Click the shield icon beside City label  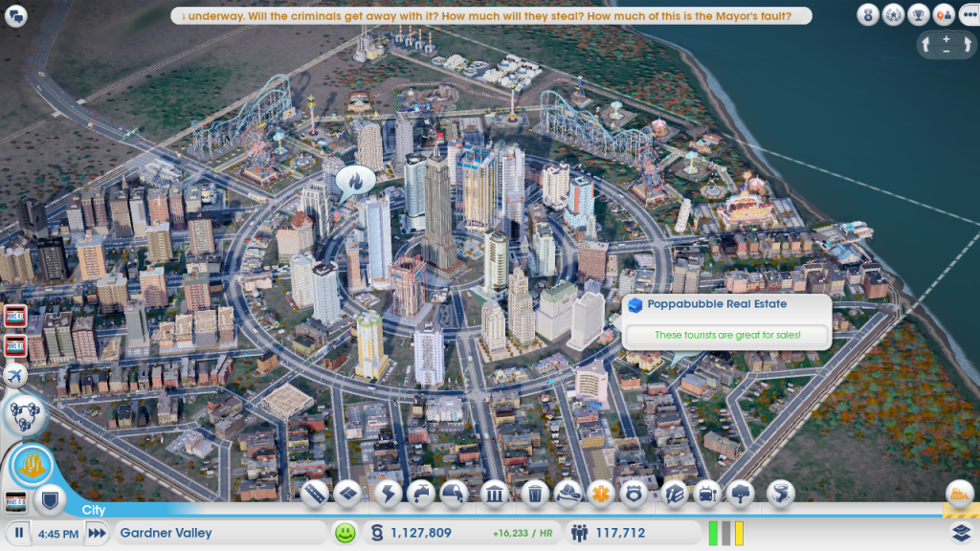click(50, 500)
